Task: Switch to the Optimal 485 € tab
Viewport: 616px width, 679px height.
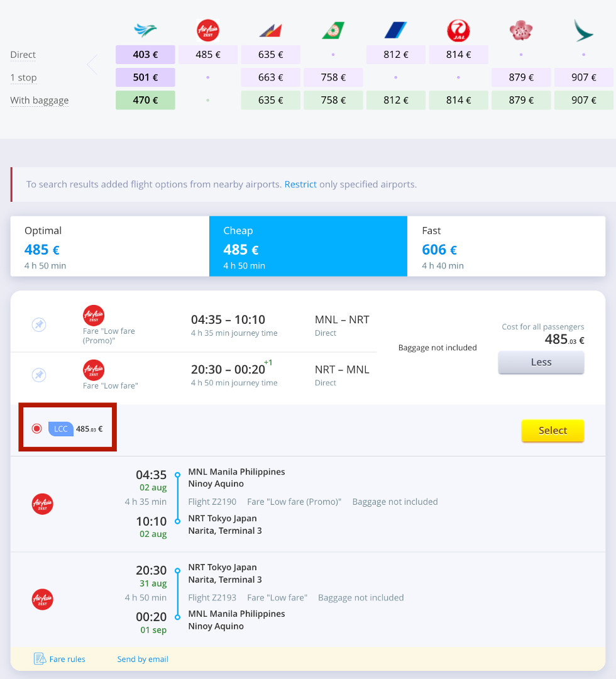Action: click(x=109, y=246)
